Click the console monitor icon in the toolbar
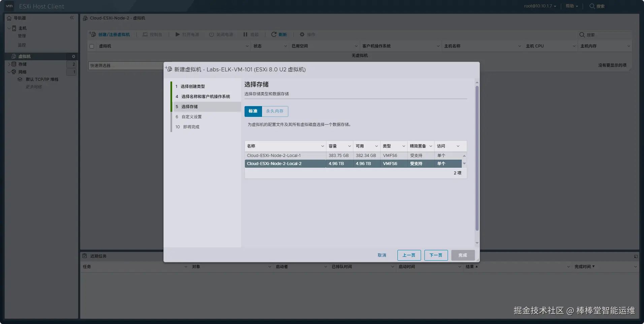This screenshot has height=324, width=644. (145, 34)
